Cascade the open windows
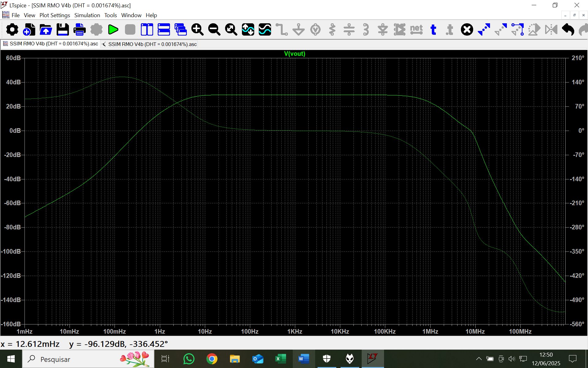Viewport: 588px width, 368px height. [181, 30]
